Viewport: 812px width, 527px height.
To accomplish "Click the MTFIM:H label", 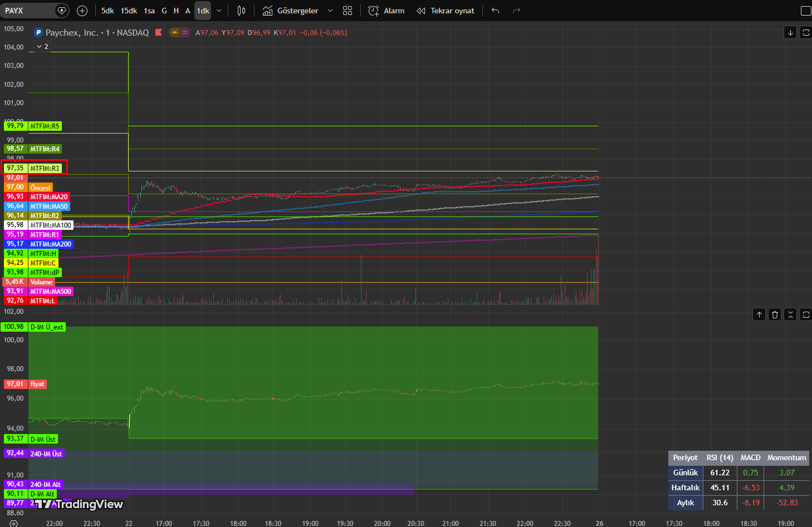I will (43, 254).
